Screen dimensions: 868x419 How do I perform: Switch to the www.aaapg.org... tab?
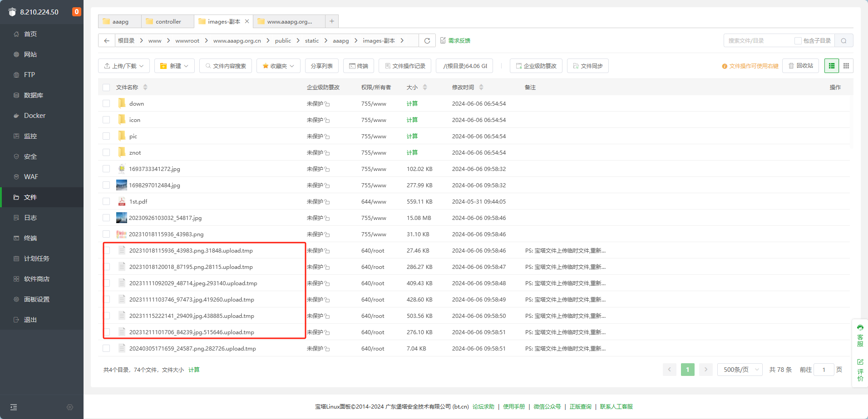pos(289,21)
